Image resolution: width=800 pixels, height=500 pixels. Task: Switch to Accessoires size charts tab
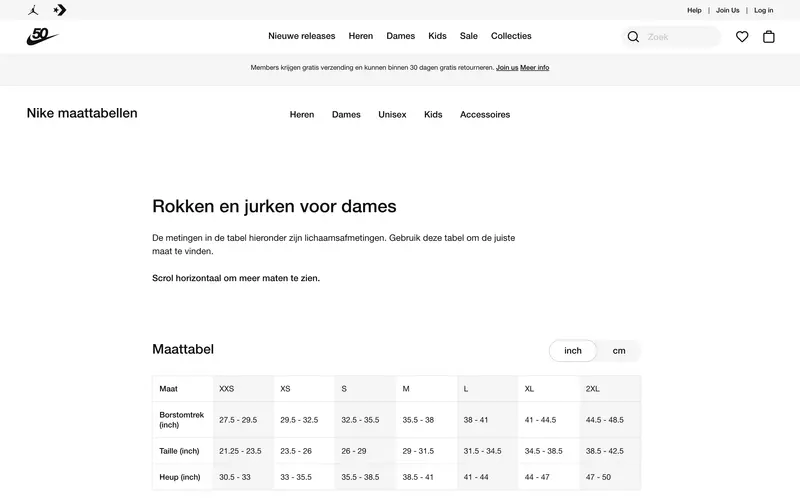(485, 115)
